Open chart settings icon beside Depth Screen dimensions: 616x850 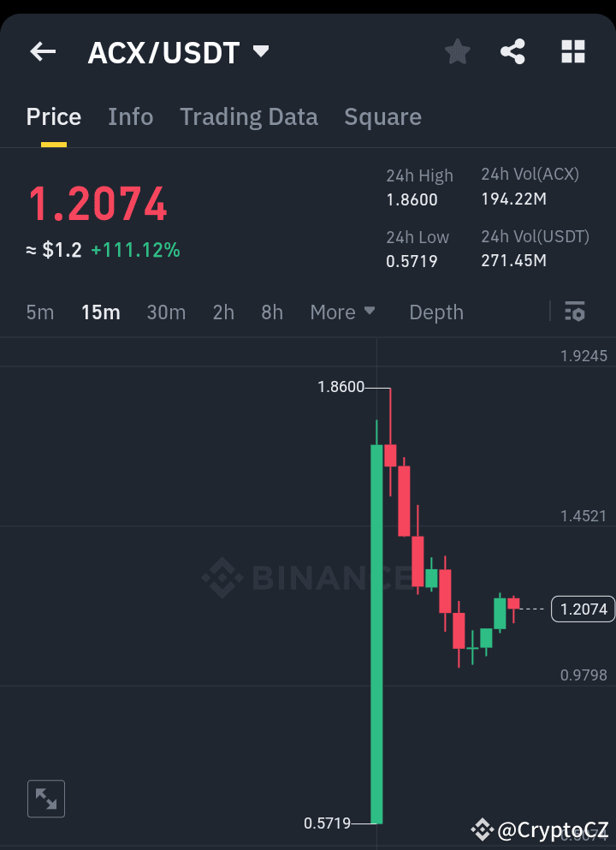tap(574, 312)
